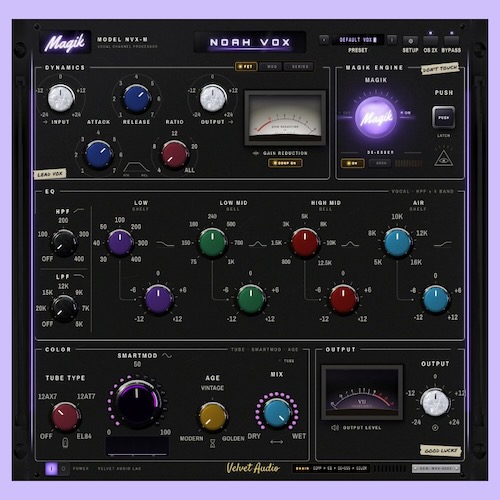Viewport: 500px width, 500px height.
Task: Click the purple Low gain knob
Action: tap(158, 299)
